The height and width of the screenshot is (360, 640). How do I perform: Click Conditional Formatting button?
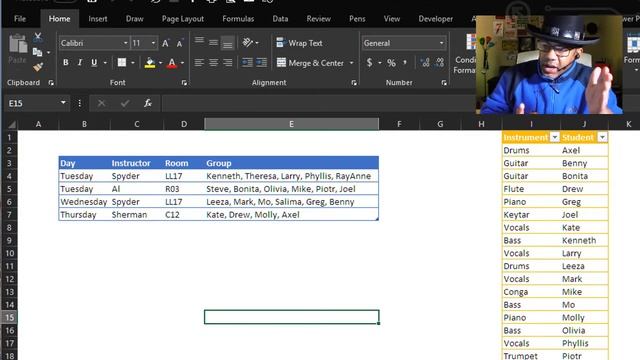pyautogui.click(x=465, y=54)
